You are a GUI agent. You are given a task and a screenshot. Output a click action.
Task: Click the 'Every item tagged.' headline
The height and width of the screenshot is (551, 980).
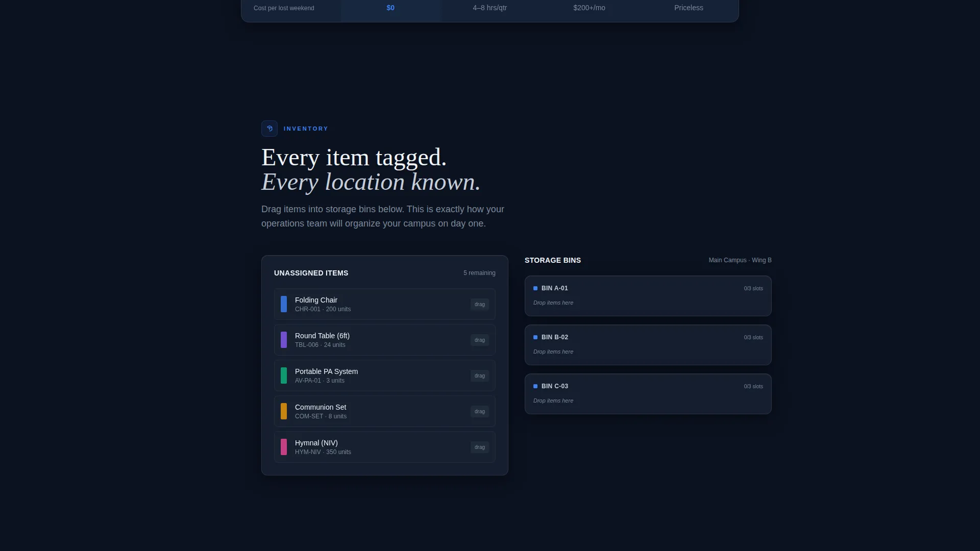pyautogui.click(x=354, y=157)
